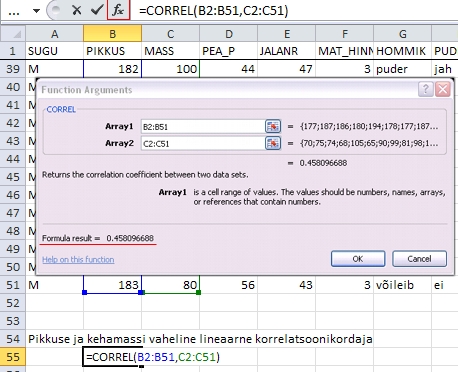This screenshot has width=458, height=372.
Task: Expand the Name Box dropdown arrow
Action: coord(36,11)
